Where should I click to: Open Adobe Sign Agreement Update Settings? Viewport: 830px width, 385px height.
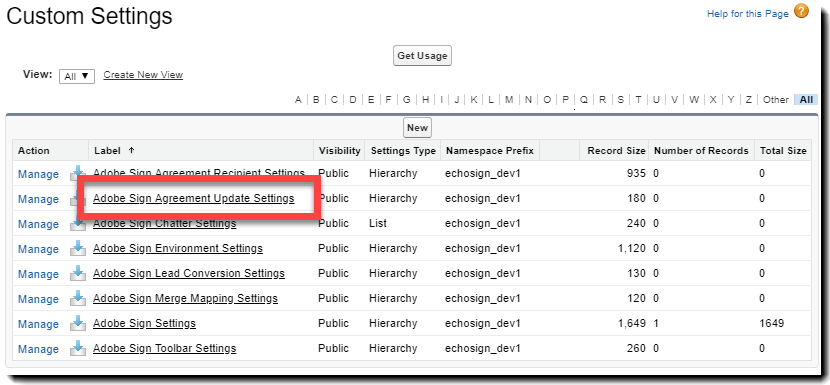193,199
